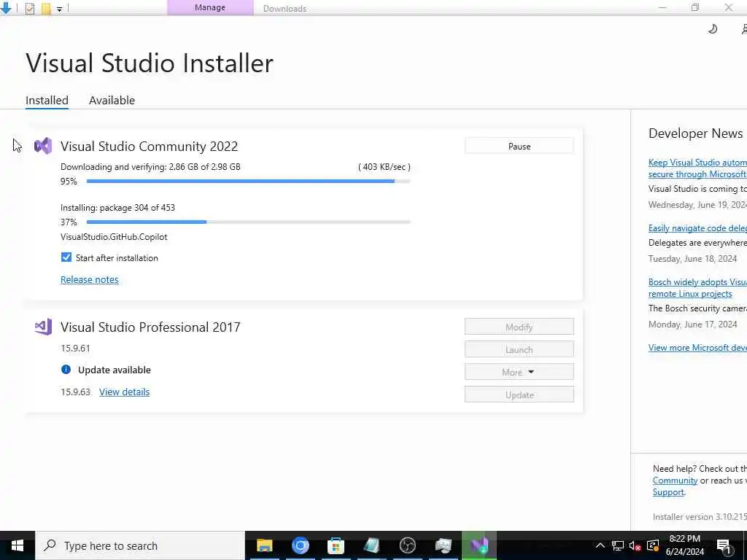Click the Monday, June 17, 2024 news date

click(693, 324)
